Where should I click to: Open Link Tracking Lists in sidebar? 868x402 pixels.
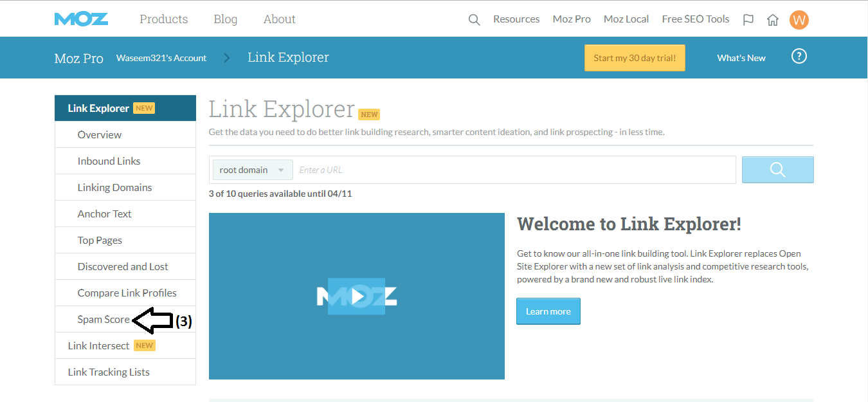click(x=125, y=372)
